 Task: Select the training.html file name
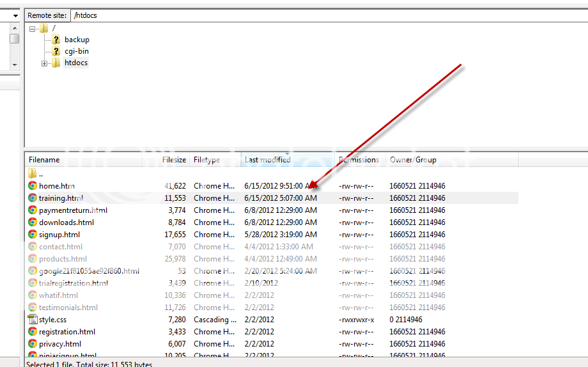point(61,198)
